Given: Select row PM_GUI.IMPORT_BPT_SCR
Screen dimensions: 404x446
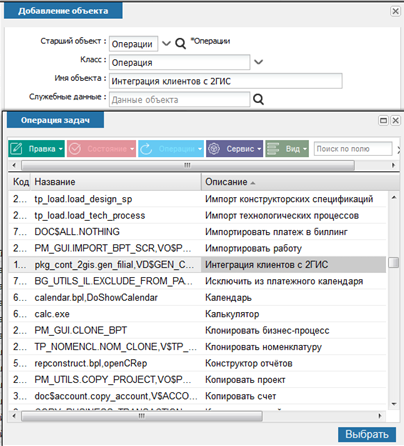Looking at the screenshot, I should click(197, 248).
